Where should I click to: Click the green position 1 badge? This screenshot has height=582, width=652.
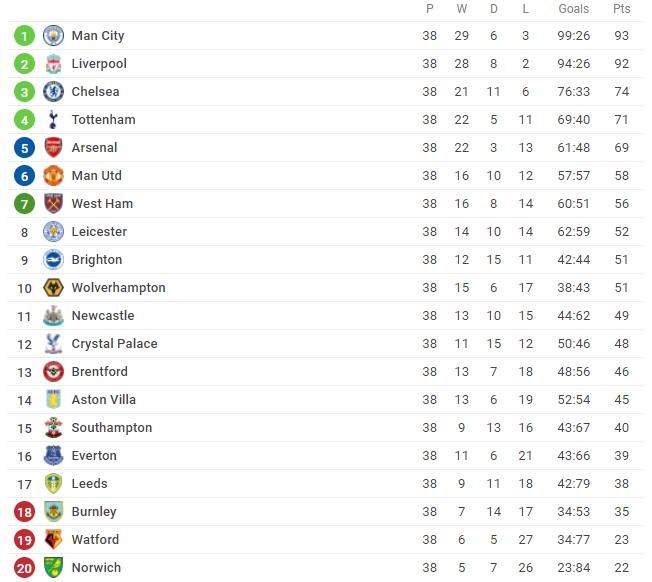[x=25, y=36]
